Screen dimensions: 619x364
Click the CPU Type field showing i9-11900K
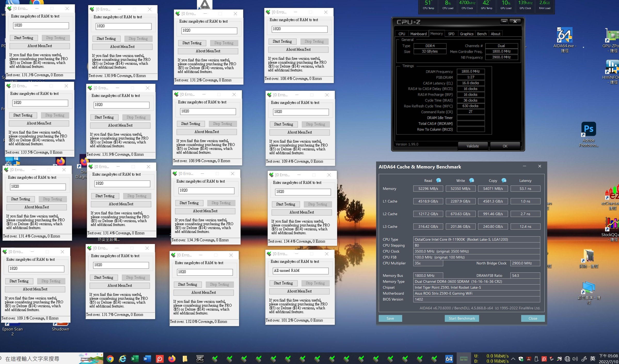pyautogui.click(x=477, y=239)
